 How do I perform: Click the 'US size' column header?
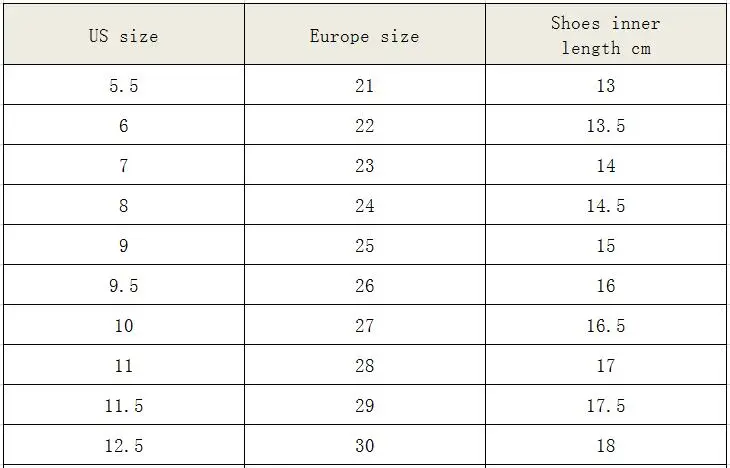point(124,34)
